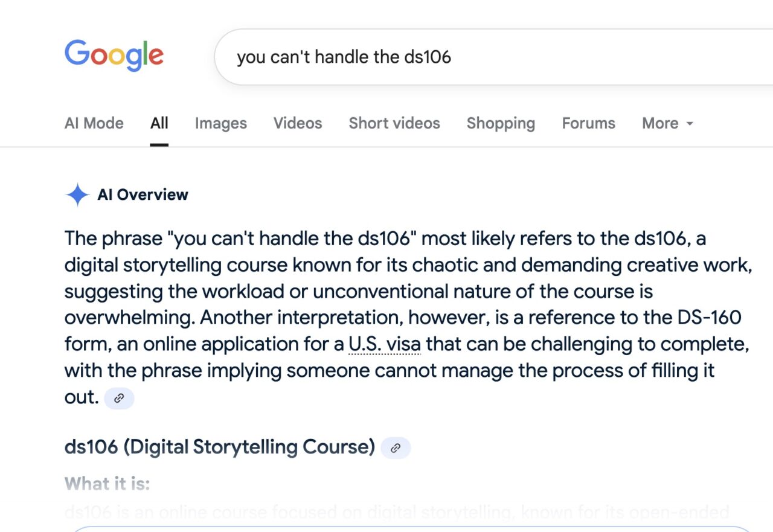Switch to Images tab
The height and width of the screenshot is (532, 773).
[221, 123]
